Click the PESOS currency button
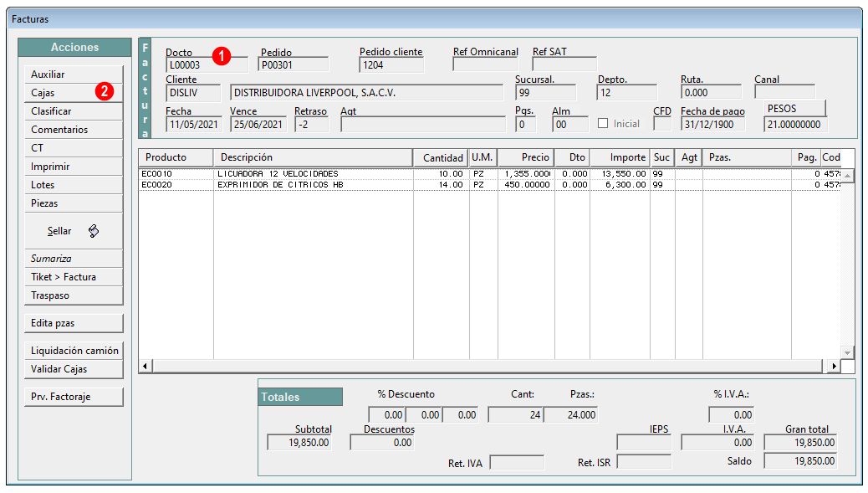 795,109
